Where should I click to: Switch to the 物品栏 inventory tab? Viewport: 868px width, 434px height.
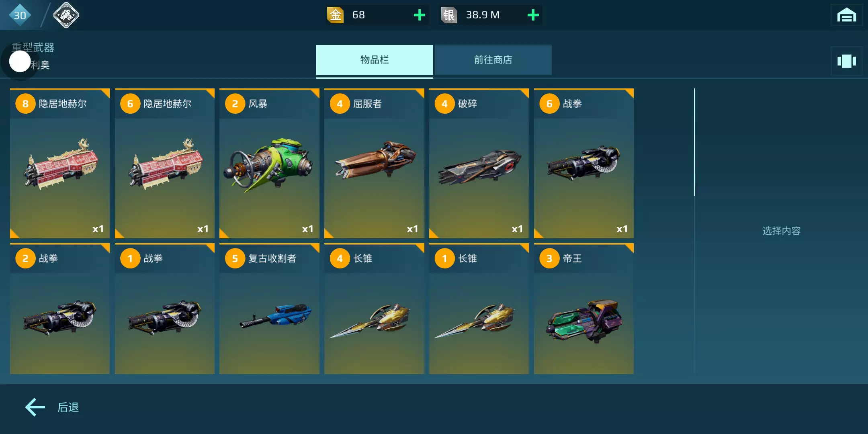tap(375, 60)
